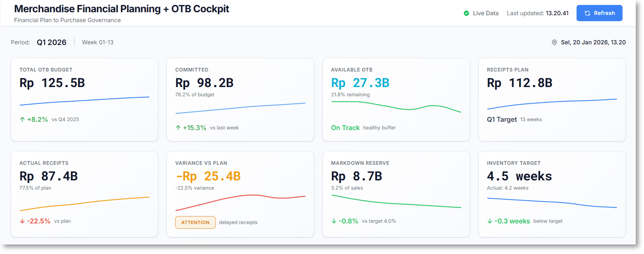644x254 pixels.
Task: Click the Week 01-13 range label
Action: [x=97, y=43]
